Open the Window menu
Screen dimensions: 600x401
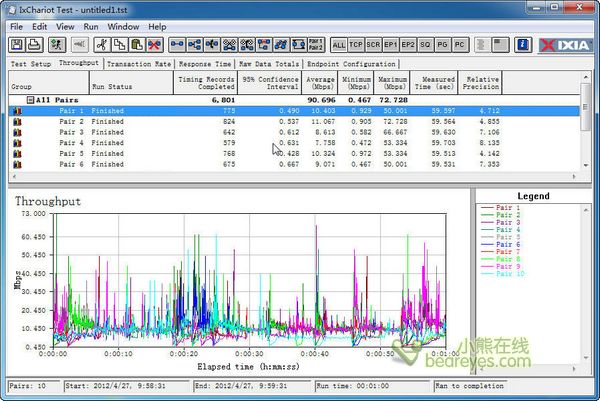(123, 27)
